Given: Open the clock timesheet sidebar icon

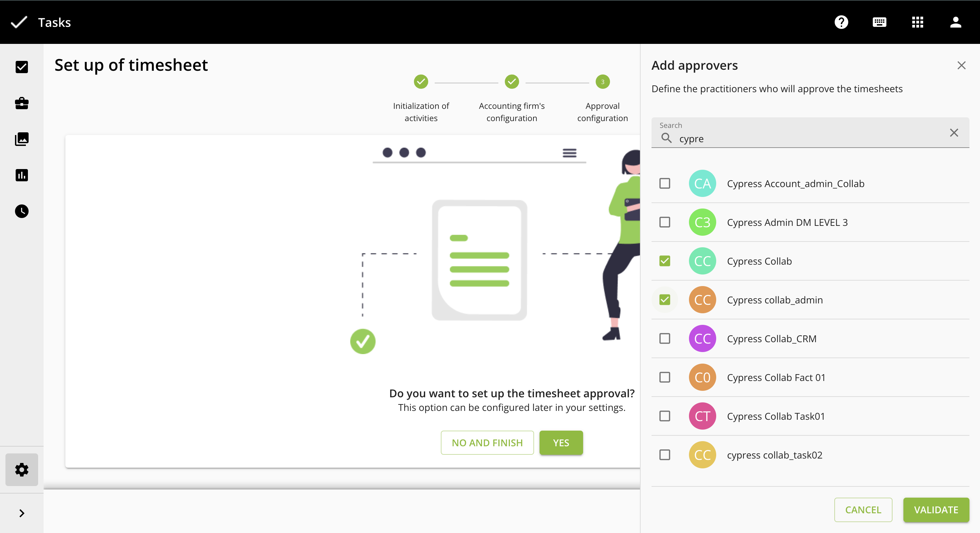Looking at the screenshot, I should tap(22, 211).
